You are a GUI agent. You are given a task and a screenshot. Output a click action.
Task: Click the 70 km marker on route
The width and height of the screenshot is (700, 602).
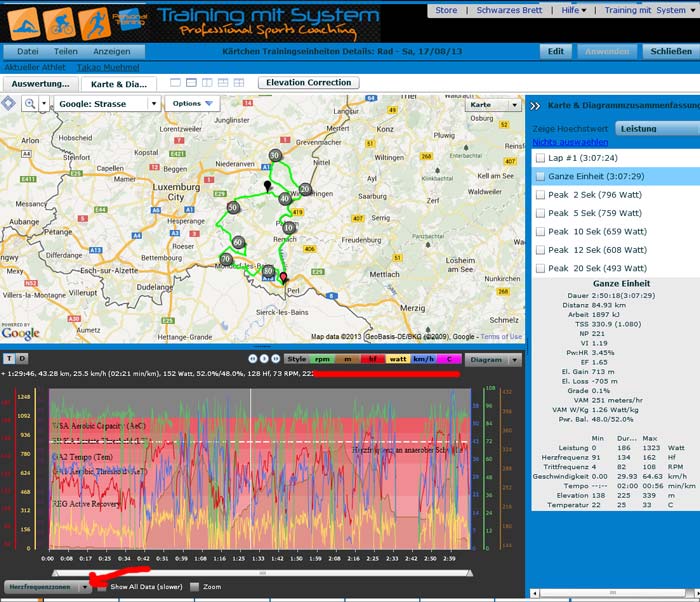[226, 259]
